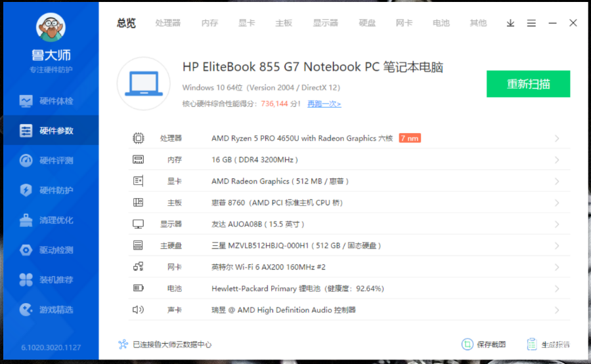The height and width of the screenshot is (364, 591).
Task: Click the 鲁大师 mascot avatar logo
Action: point(51,27)
